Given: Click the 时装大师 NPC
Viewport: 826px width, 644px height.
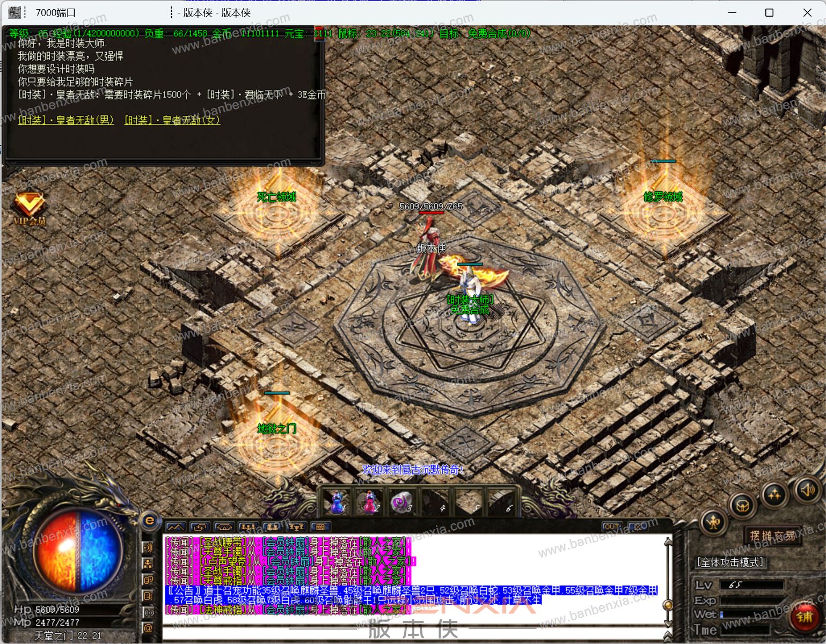Looking at the screenshot, I should tap(471, 292).
